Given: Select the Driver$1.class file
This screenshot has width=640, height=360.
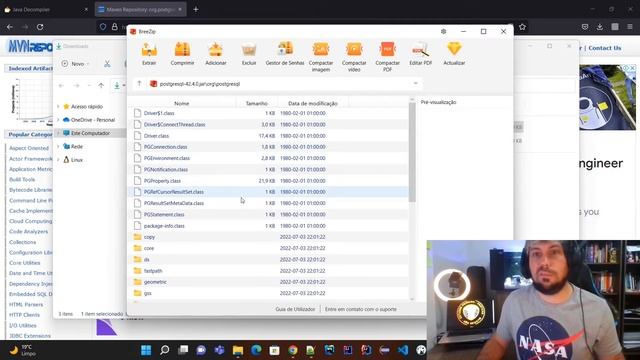Looking at the screenshot, I should coord(269,113).
